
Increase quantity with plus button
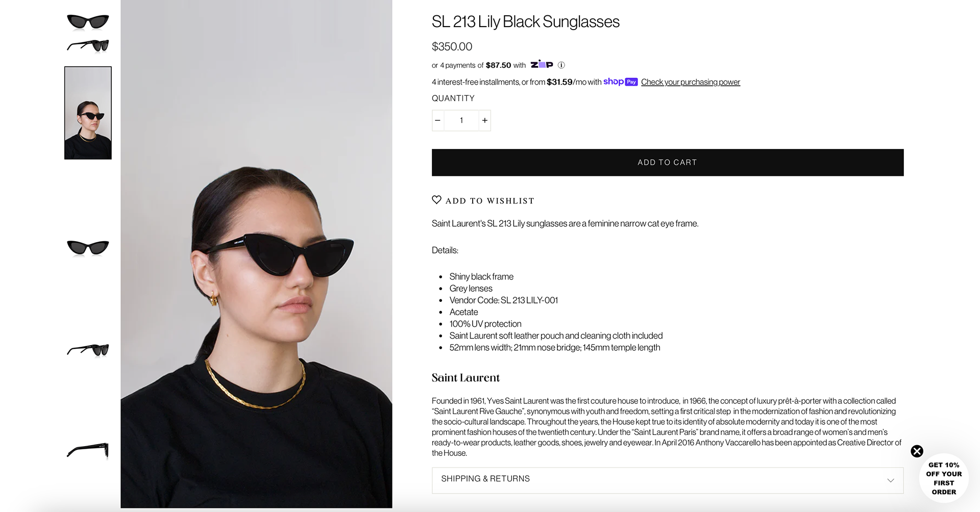pos(485,120)
